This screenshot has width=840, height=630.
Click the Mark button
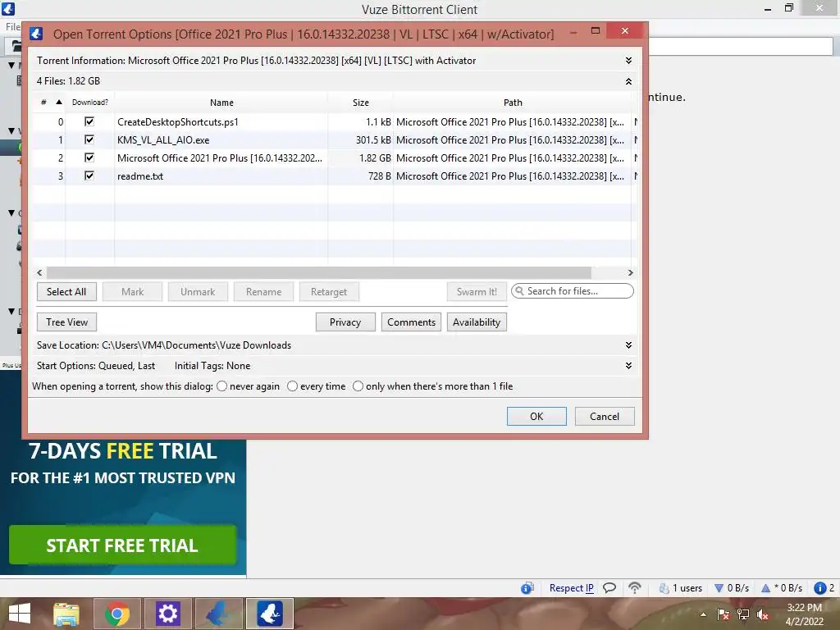[132, 292]
